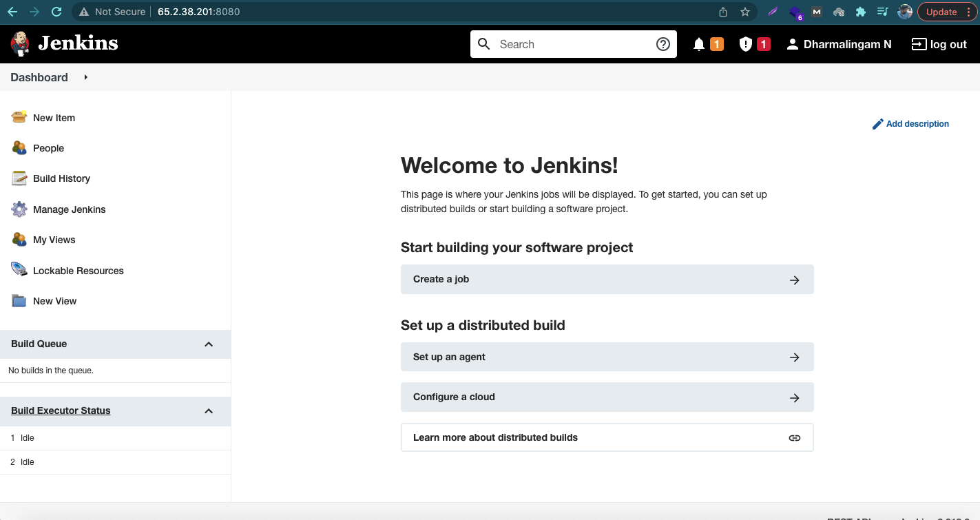Open security warnings shield icon
Screen dimensions: 980x520
coord(745,44)
